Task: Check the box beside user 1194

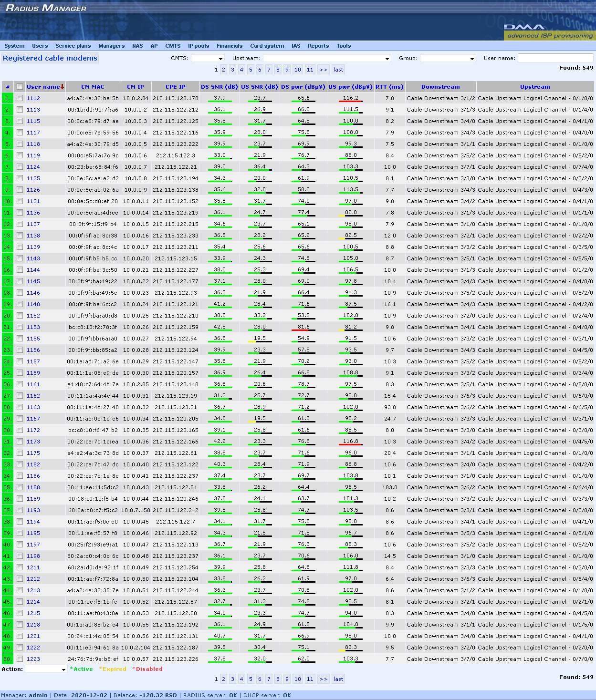Action: coord(20,522)
